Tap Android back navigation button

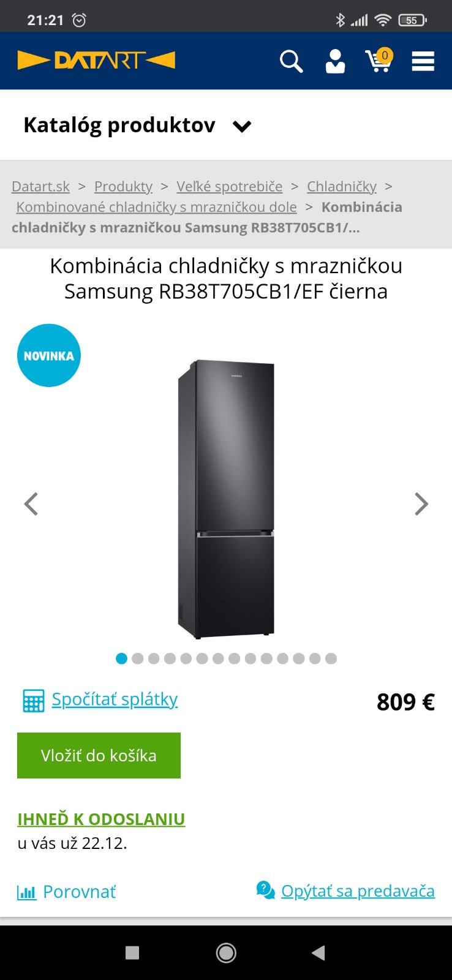click(x=318, y=952)
